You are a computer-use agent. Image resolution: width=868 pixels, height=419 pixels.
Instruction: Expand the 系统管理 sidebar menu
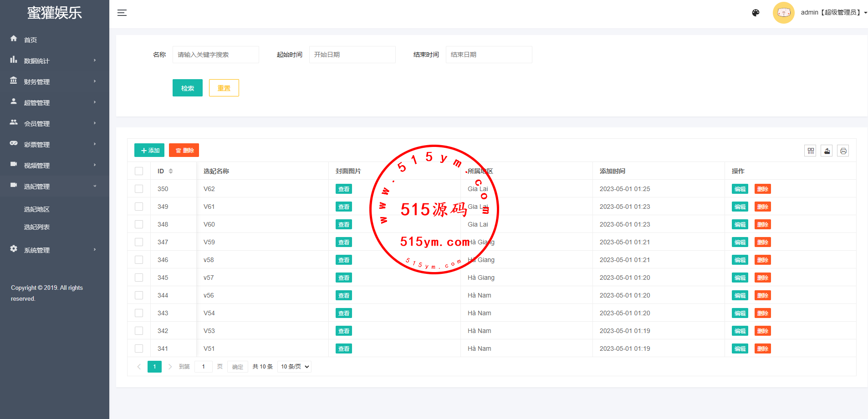coord(54,250)
